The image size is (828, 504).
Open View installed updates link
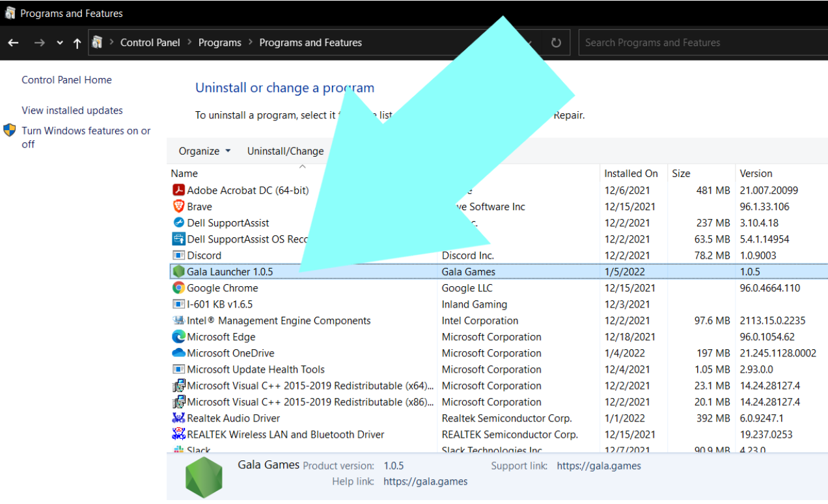point(72,111)
